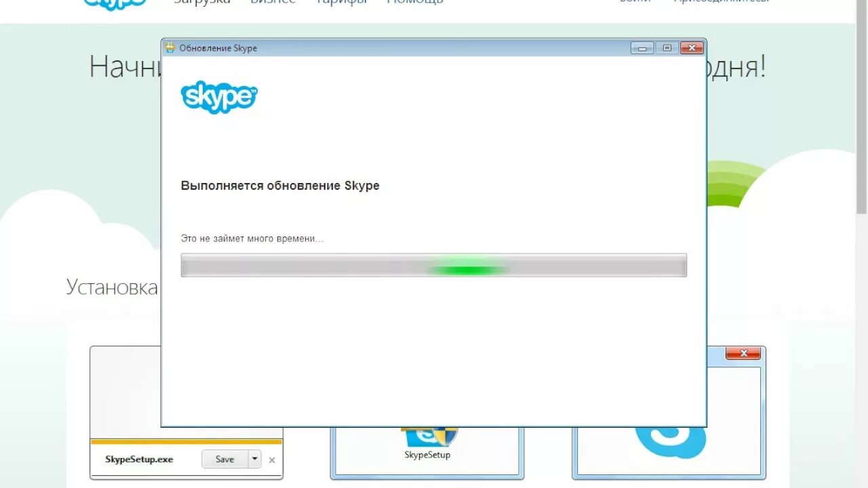Open the Save button dropdown arrow
The width and height of the screenshot is (868, 488).
[x=254, y=459]
